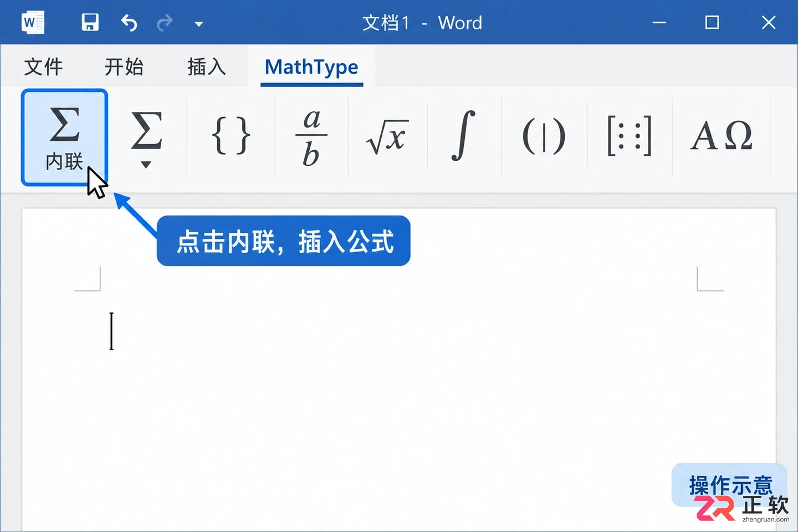Save document with floppy disk icon
798x532 pixels.
[90, 23]
